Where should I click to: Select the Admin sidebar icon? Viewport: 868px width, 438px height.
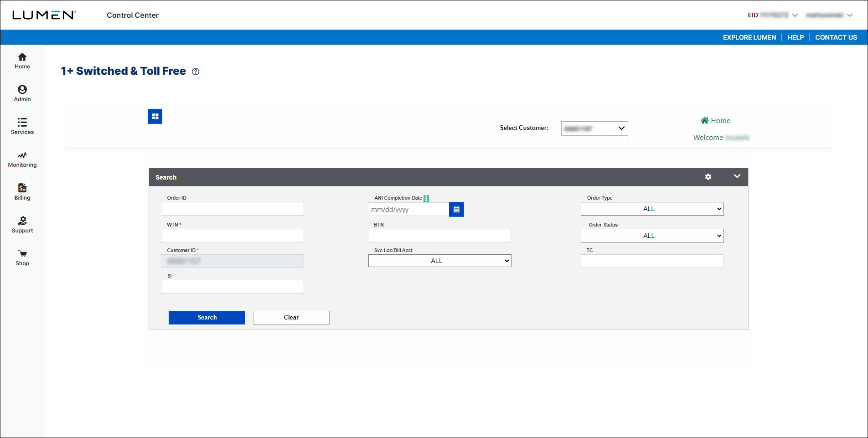pyautogui.click(x=22, y=93)
